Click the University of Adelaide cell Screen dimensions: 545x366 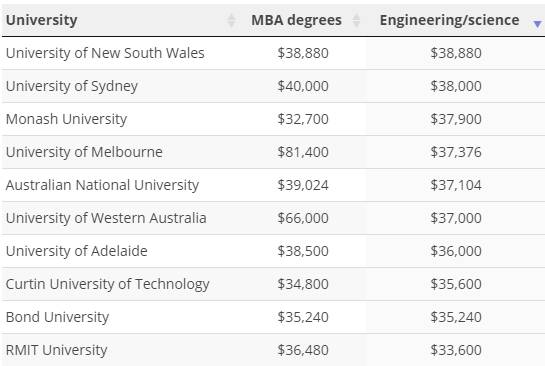(x=76, y=251)
